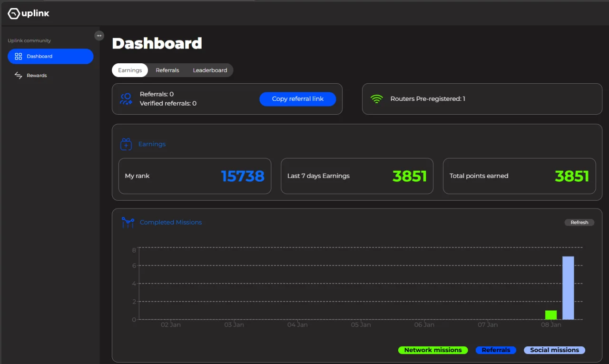
Task: Click the Uplink logo in the header
Action: 29,14
